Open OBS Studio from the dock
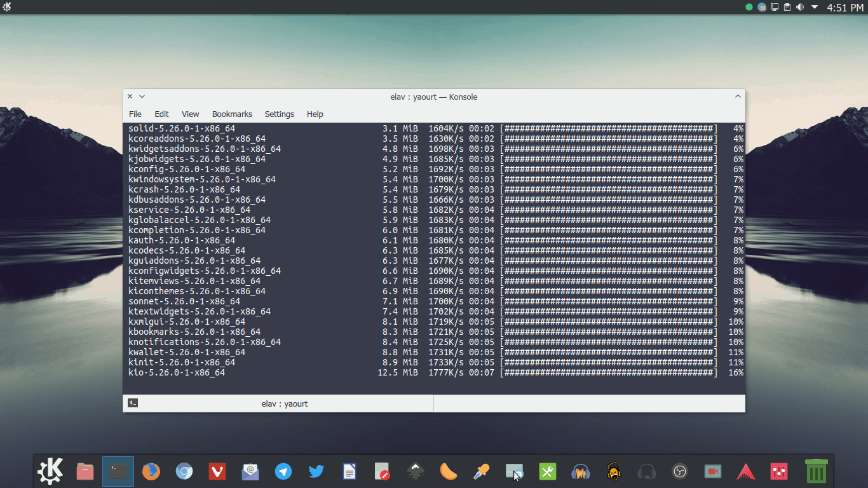The width and height of the screenshot is (868, 488). (679, 471)
